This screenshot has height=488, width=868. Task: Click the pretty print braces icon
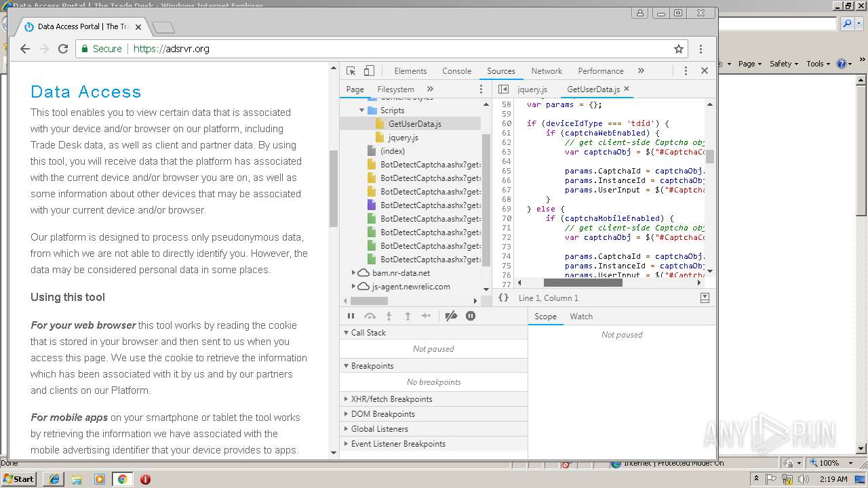[503, 298]
